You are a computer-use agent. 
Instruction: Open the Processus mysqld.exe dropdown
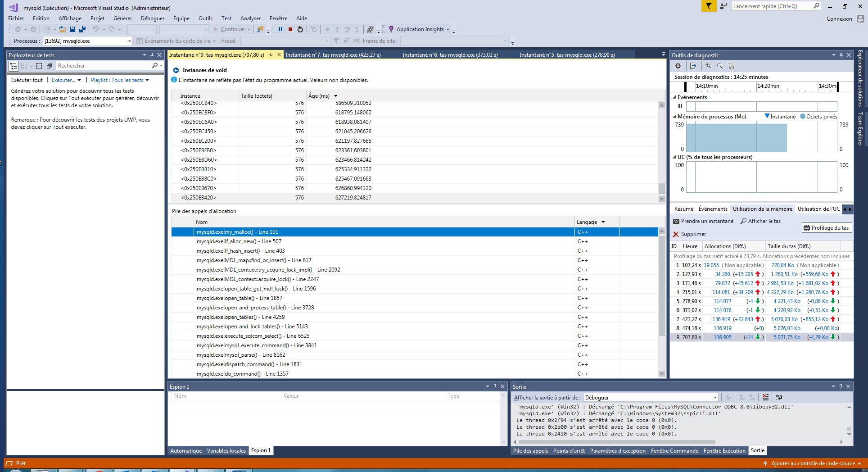point(130,41)
